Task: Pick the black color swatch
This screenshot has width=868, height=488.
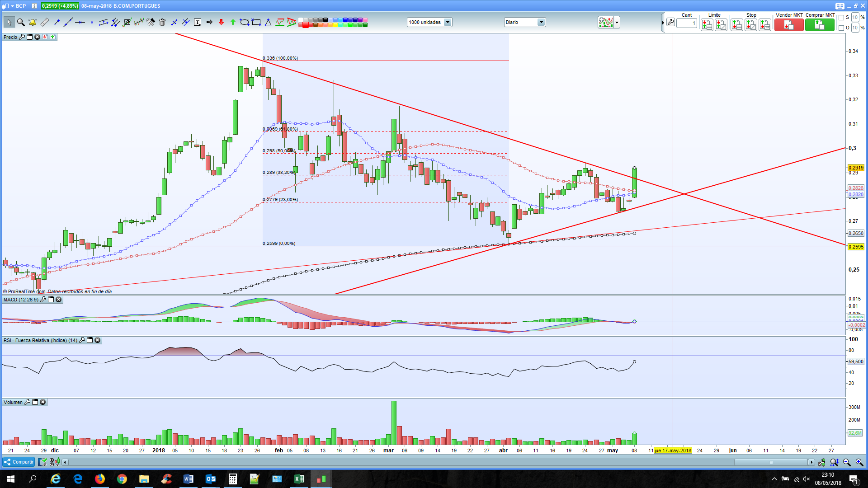Action: point(325,20)
